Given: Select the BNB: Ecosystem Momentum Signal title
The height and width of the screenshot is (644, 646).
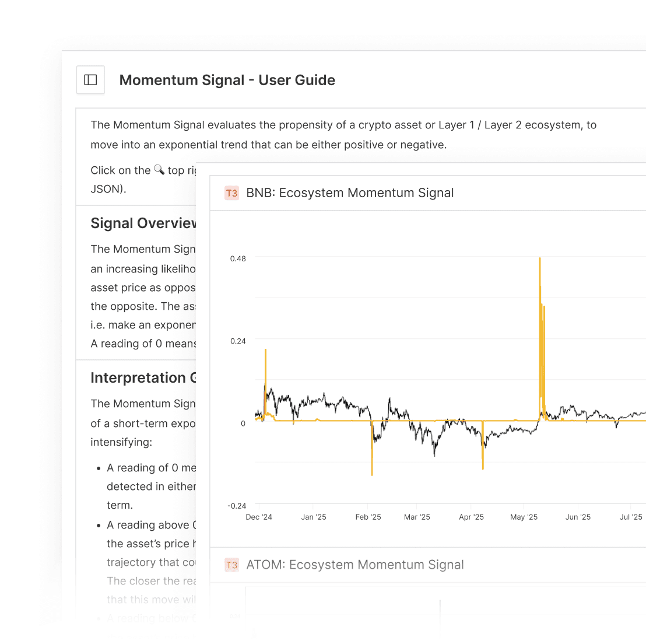Looking at the screenshot, I should coord(350,192).
